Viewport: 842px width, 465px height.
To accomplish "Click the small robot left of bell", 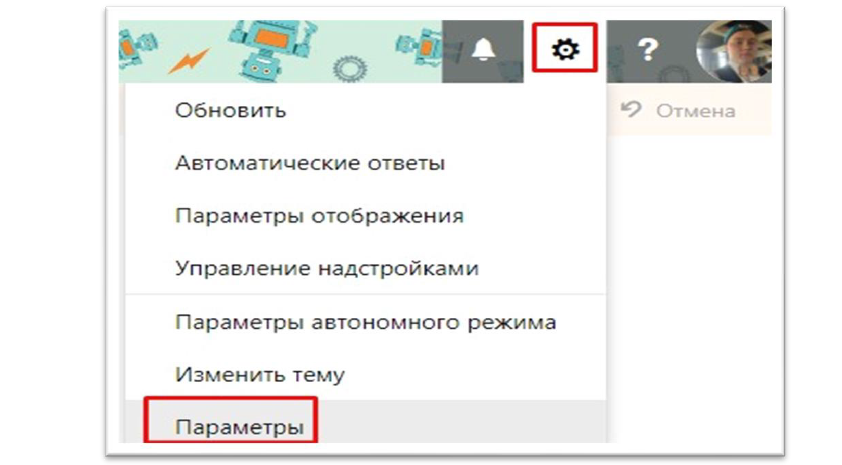I will pos(420,46).
